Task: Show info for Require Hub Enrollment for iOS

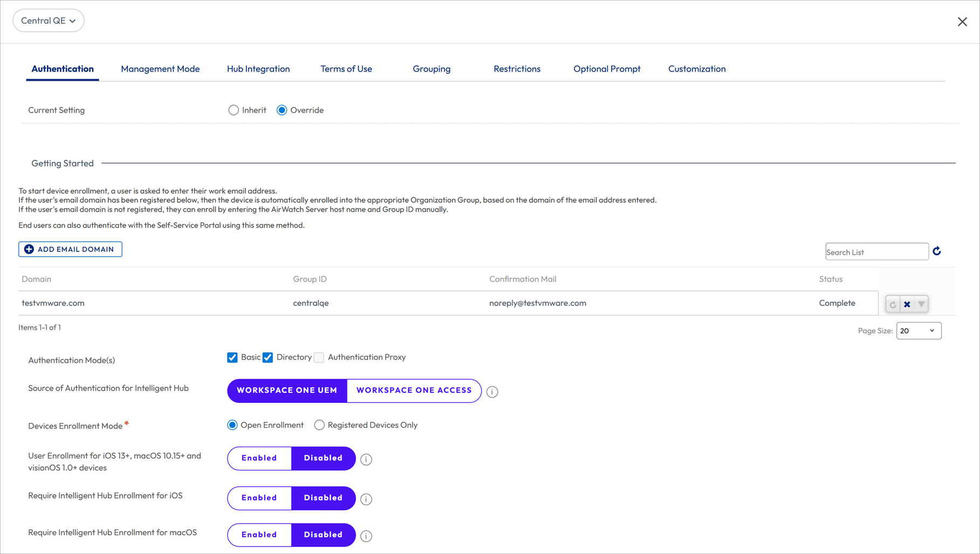Action: [366, 499]
